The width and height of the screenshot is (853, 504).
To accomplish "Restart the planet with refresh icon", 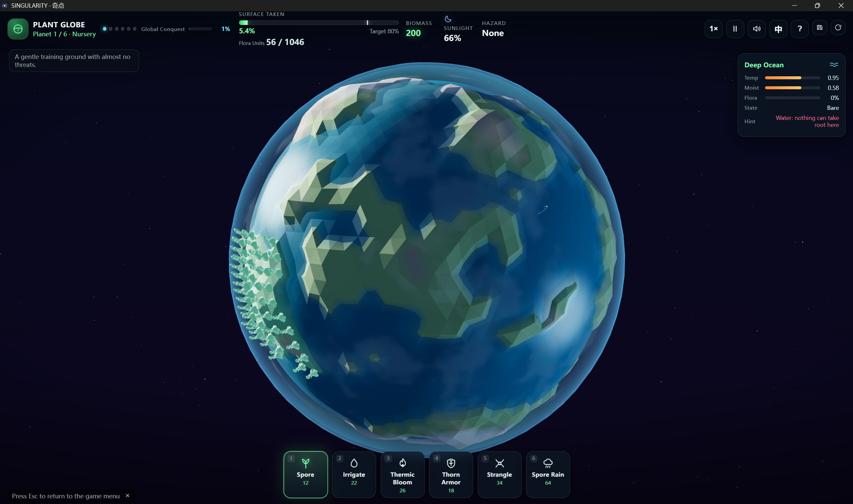I will click(838, 28).
